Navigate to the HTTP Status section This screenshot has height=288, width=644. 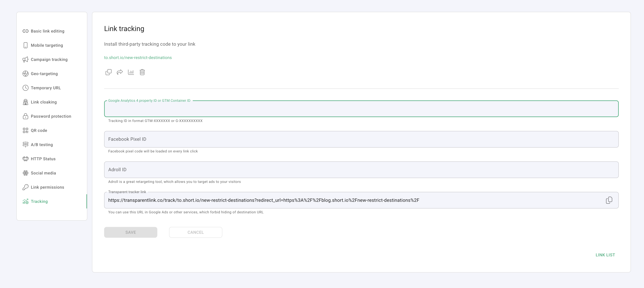[43, 159]
